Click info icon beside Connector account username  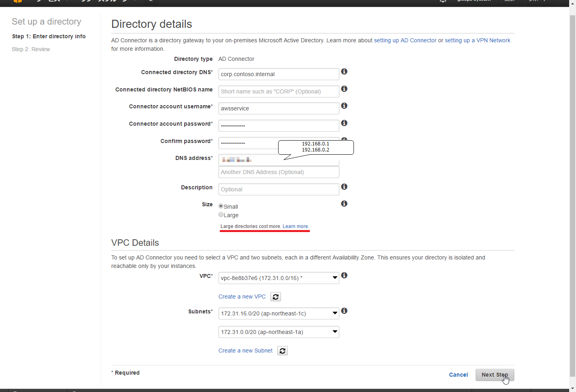pyautogui.click(x=344, y=106)
